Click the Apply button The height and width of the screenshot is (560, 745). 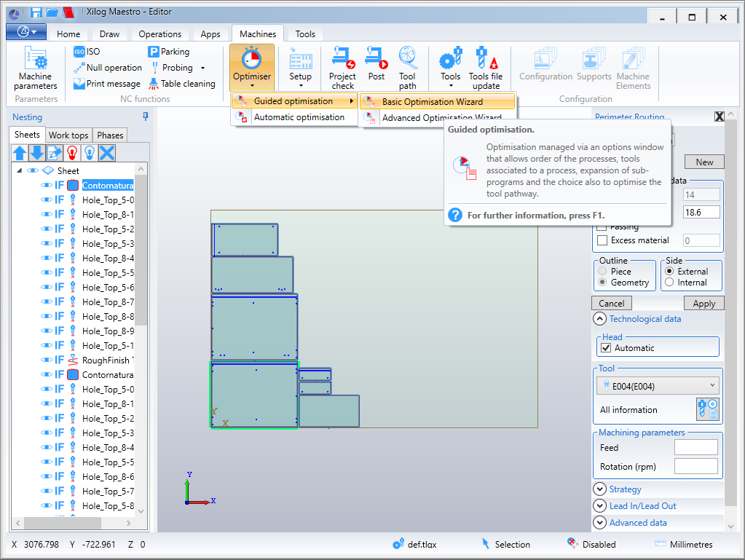(x=704, y=303)
